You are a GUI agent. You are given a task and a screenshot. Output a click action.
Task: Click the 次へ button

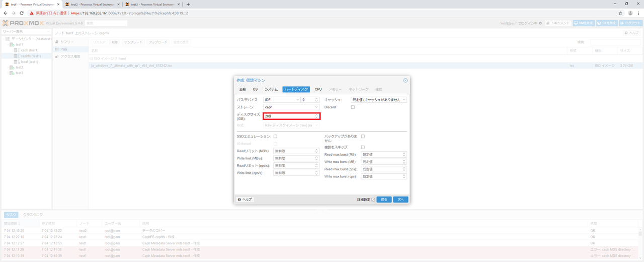click(400, 200)
